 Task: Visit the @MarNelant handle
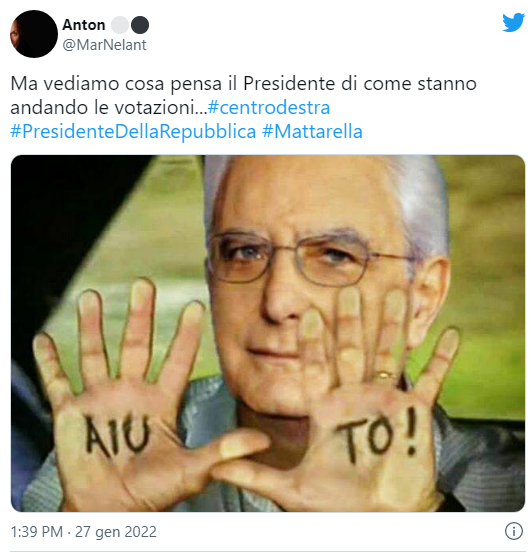[x=104, y=45]
